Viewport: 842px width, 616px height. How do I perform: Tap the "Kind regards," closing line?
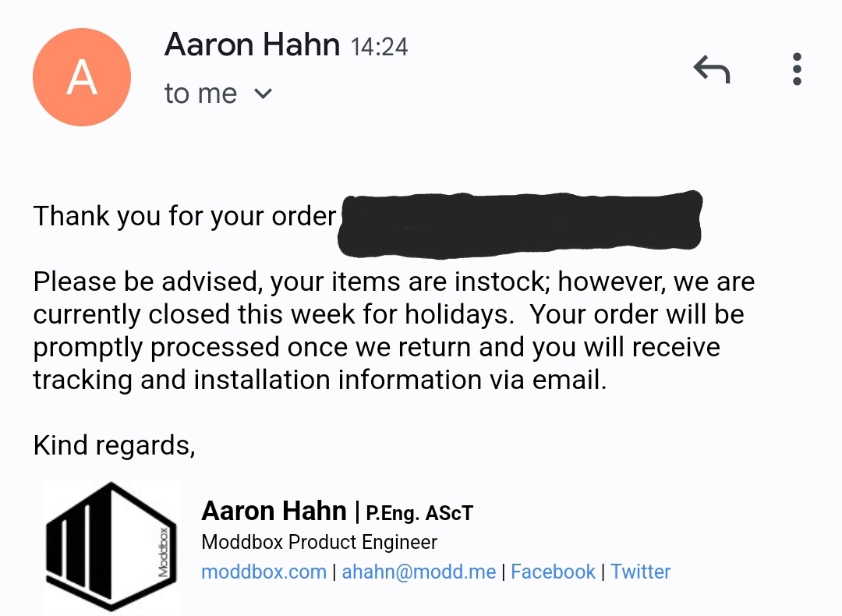114,445
